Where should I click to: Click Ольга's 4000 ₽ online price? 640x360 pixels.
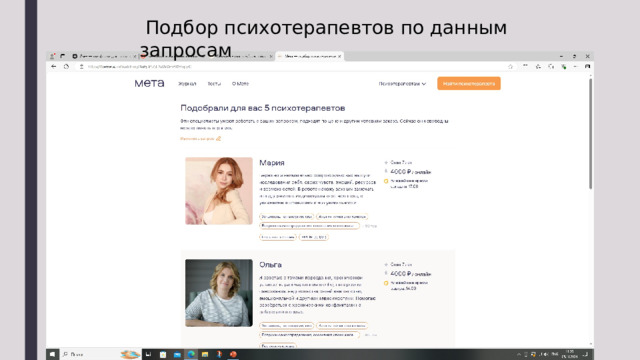click(x=411, y=274)
